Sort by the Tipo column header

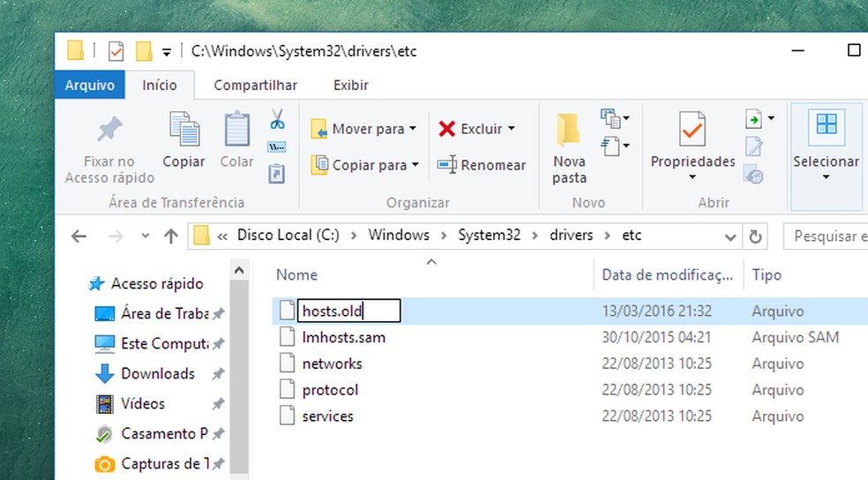[767, 275]
